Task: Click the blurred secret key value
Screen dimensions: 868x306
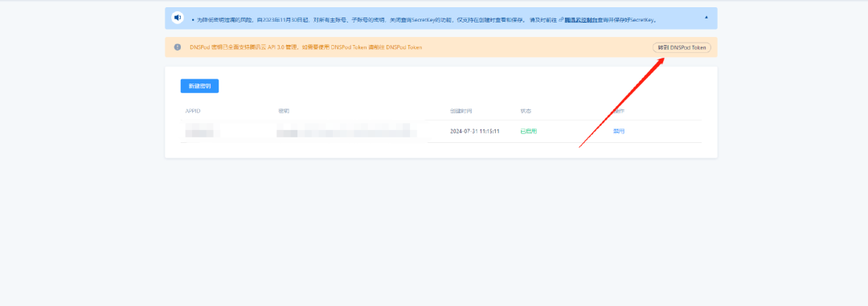Action: [346, 131]
